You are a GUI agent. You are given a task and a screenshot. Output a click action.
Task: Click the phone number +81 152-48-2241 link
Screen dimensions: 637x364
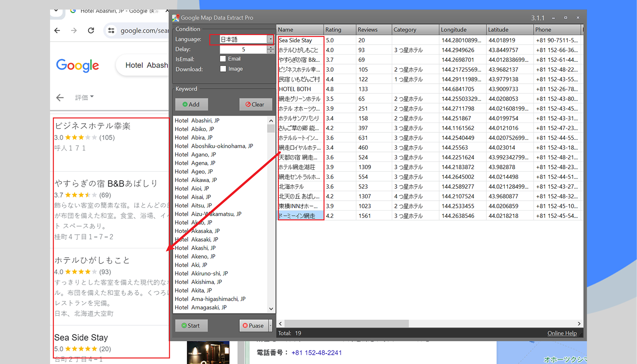click(x=316, y=353)
